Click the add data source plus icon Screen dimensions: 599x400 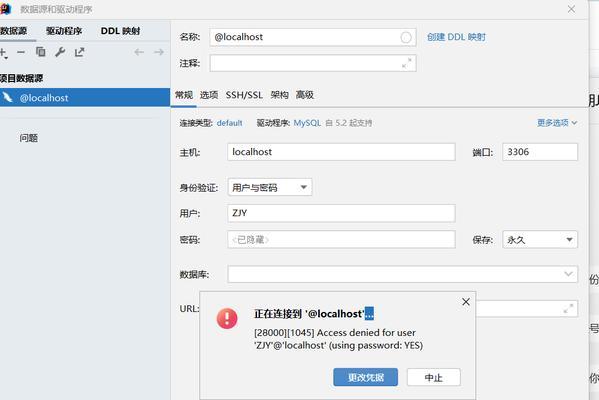[x=3, y=53]
